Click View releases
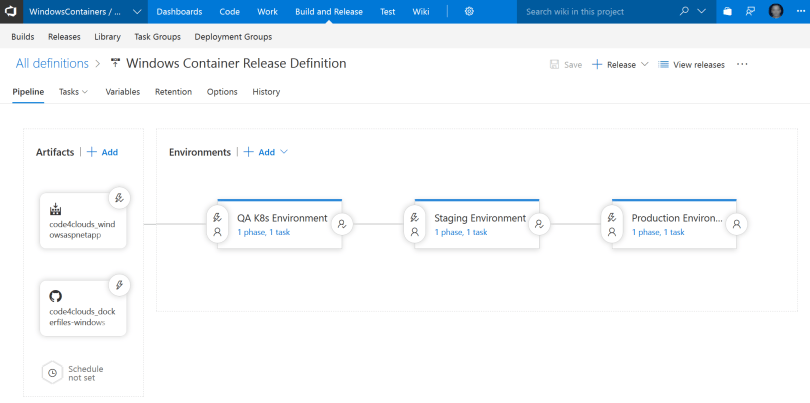The image size is (810, 403). (692, 65)
